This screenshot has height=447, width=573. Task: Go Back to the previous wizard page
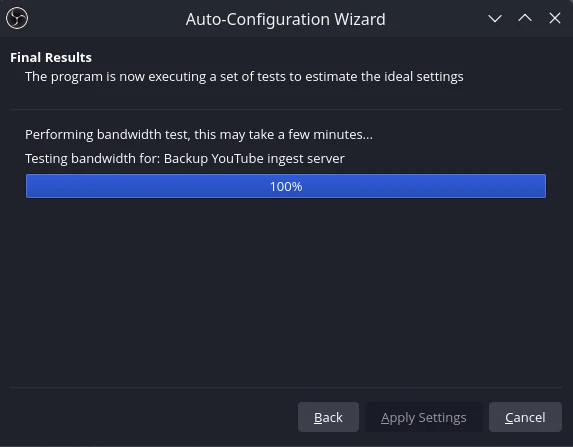point(328,417)
